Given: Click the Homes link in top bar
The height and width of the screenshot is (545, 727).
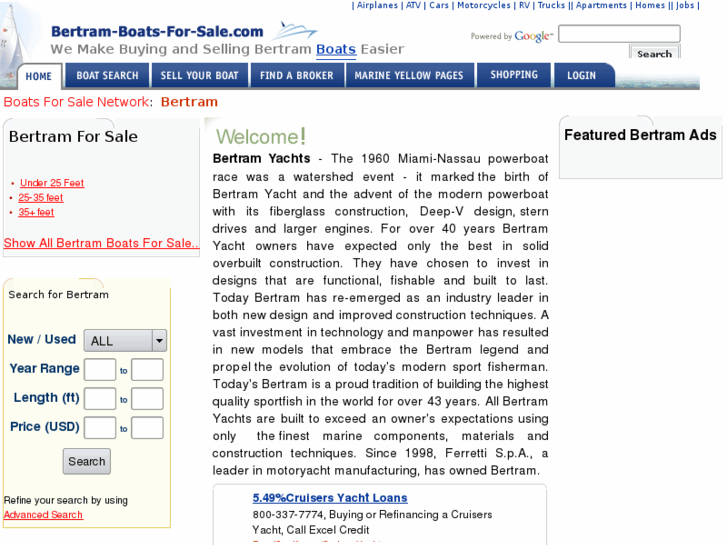Looking at the screenshot, I should coord(650,5).
